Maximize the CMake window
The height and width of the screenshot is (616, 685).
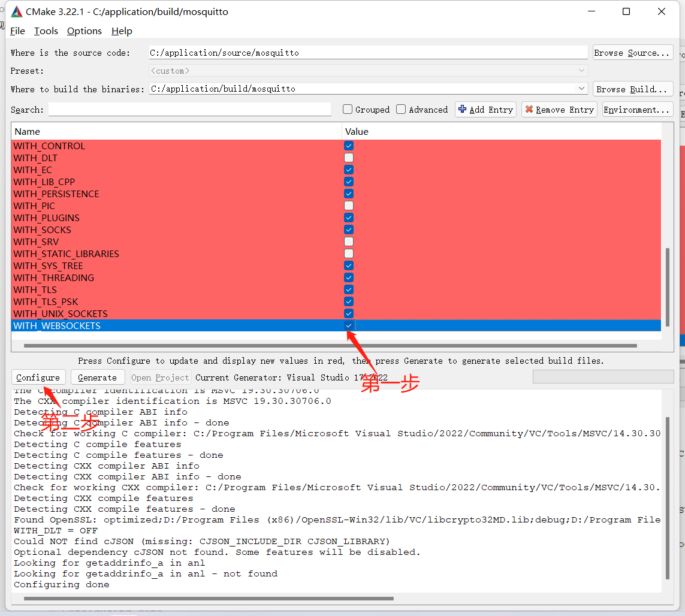626,12
